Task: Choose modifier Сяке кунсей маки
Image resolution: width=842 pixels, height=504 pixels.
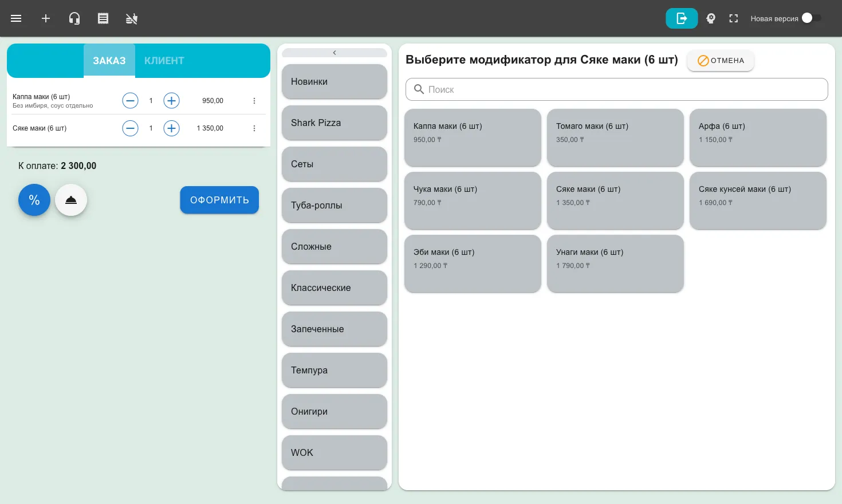Action: 758,200
